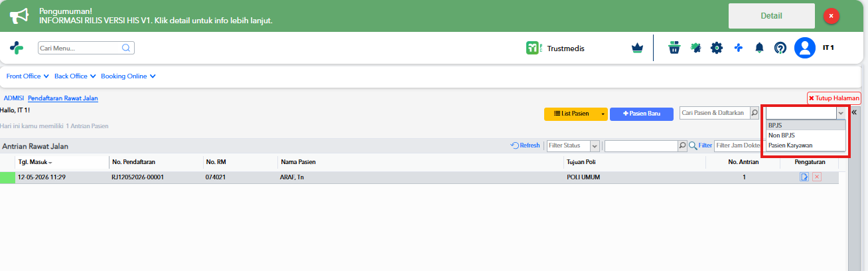Click the Antrian Rawat Jalan panel title
Screen dimensions: 868x271
click(x=35, y=146)
